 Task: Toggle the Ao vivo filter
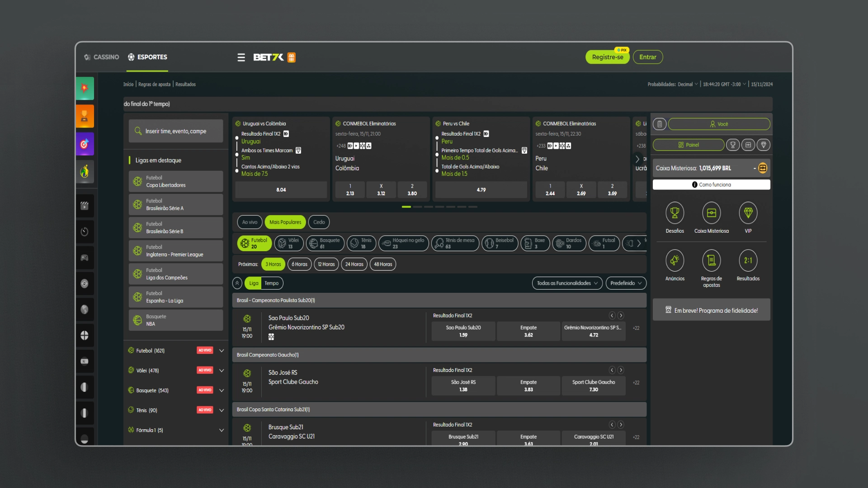coord(250,222)
